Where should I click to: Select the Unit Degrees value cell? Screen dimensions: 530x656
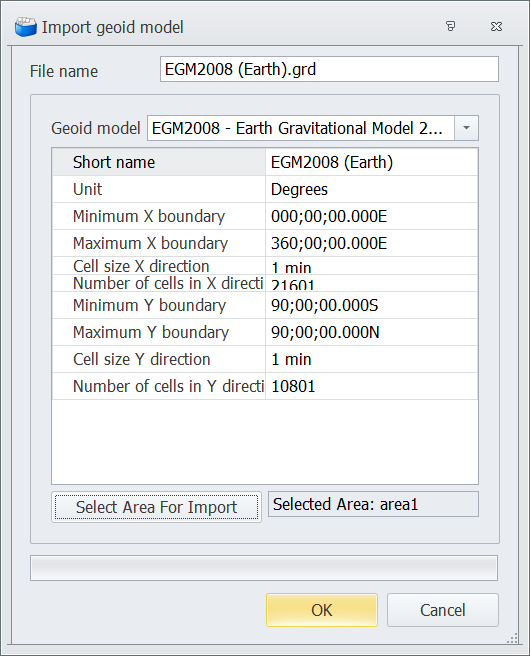tap(371, 189)
